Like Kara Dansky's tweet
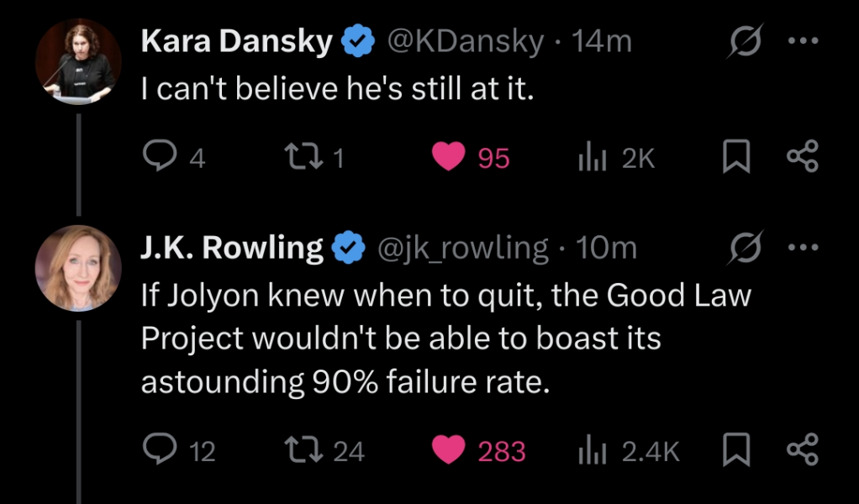Viewport: 859px width, 504px height. pos(449,158)
